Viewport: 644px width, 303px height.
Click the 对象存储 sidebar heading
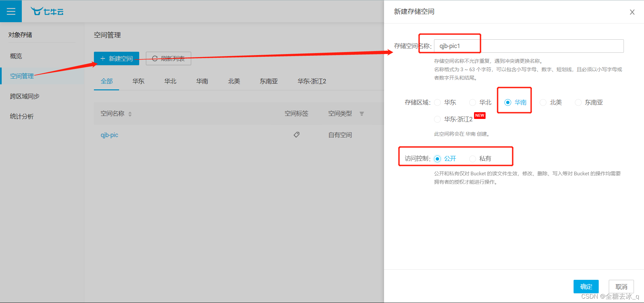pyautogui.click(x=20, y=35)
